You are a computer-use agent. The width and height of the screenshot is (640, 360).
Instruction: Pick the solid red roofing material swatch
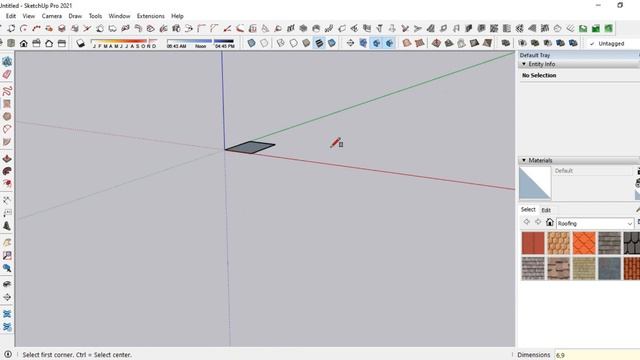point(533,243)
